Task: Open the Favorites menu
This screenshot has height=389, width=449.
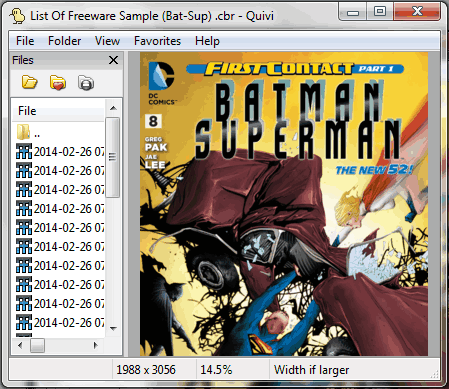Action: coord(157,41)
